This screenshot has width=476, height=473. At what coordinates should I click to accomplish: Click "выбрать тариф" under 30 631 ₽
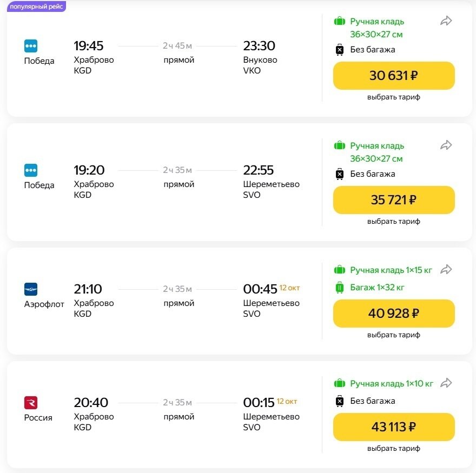pos(394,97)
